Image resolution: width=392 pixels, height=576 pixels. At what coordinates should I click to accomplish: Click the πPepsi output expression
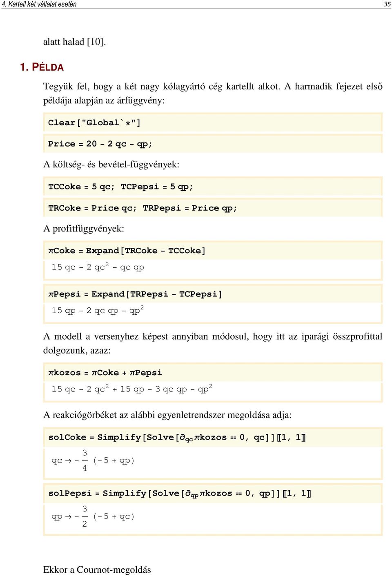[x=98, y=310]
